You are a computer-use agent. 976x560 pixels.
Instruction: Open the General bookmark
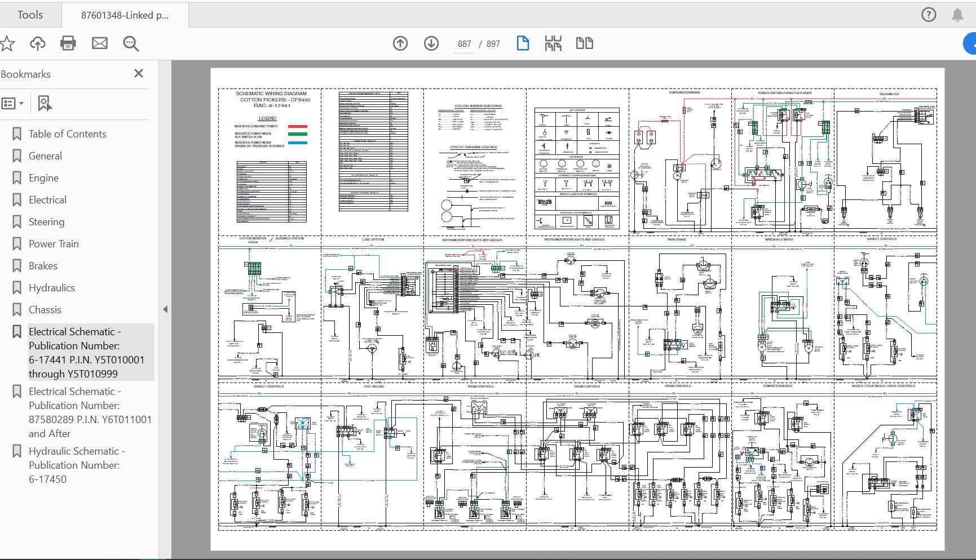coord(45,156)
